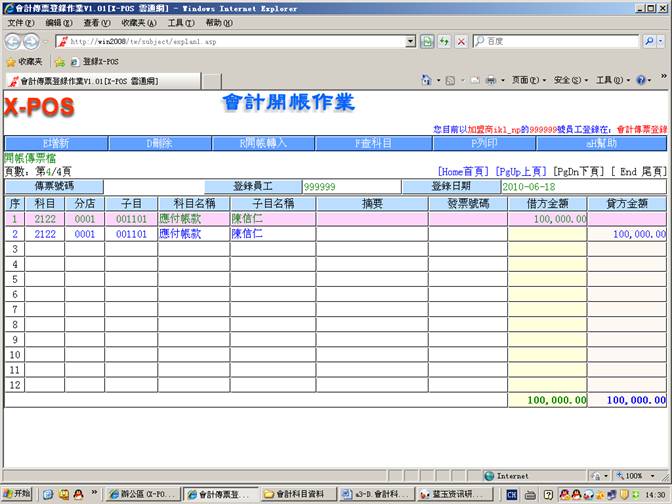The width and height of the screenshot is (672, 504).
Task: Go to [PgDn下頁] next page link
Action: (x=581, y=172)
